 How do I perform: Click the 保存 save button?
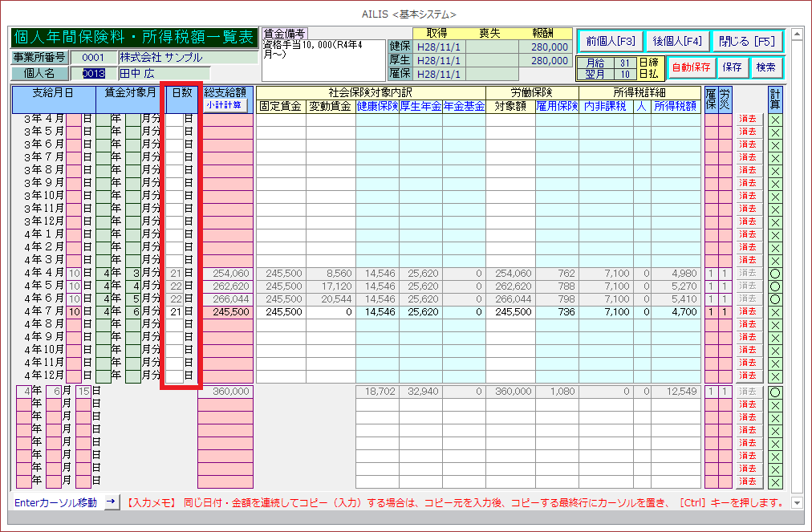tap(732, 67)
